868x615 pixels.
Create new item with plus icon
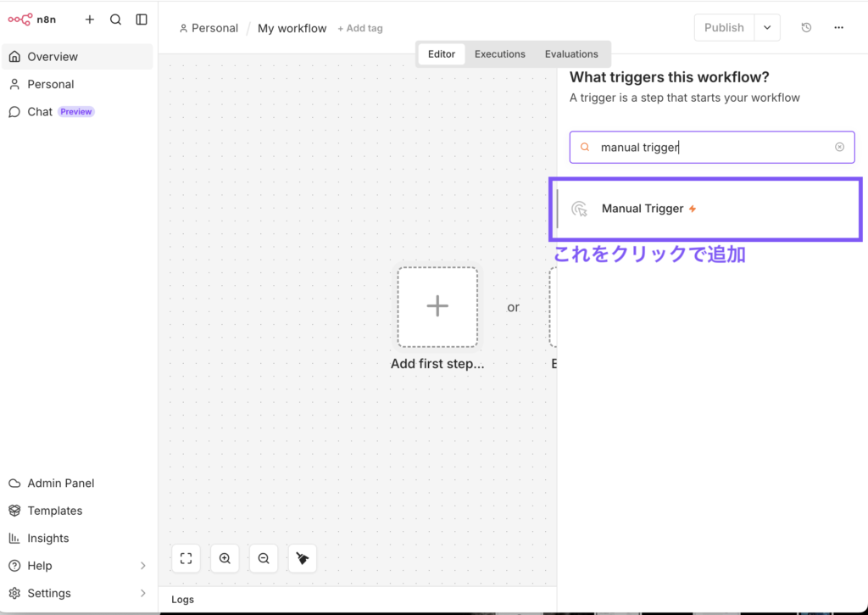(x=90, y=20)
